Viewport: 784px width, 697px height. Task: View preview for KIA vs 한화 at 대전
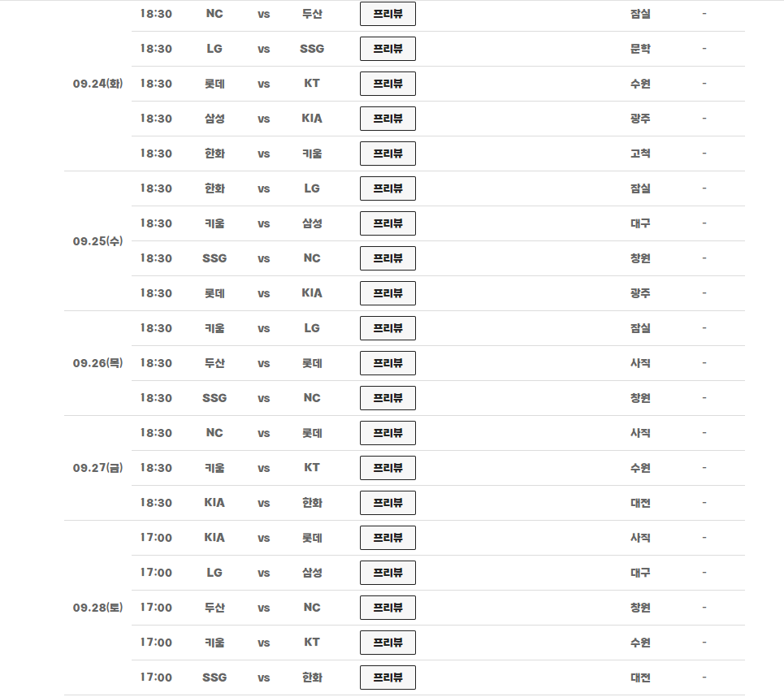pos(388,503)
